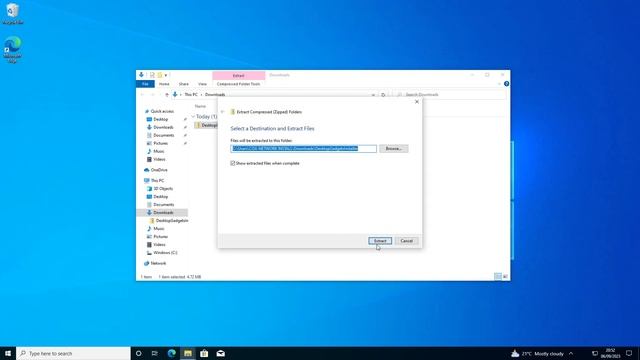Open Desktop under This PC
The width and height of the screenshot is (640, 360).
[x=160, y=197]
